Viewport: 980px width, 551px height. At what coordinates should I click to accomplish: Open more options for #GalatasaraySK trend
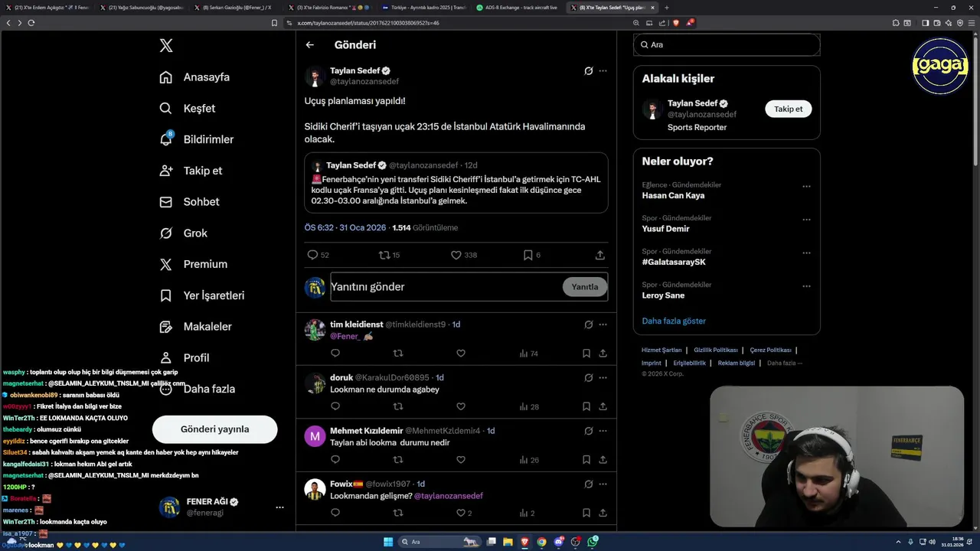click(x=806, y=253)
